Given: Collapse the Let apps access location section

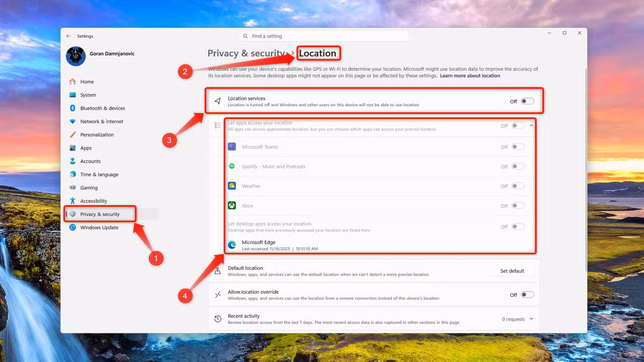Looking at the screenshot, I should (531, 126).
